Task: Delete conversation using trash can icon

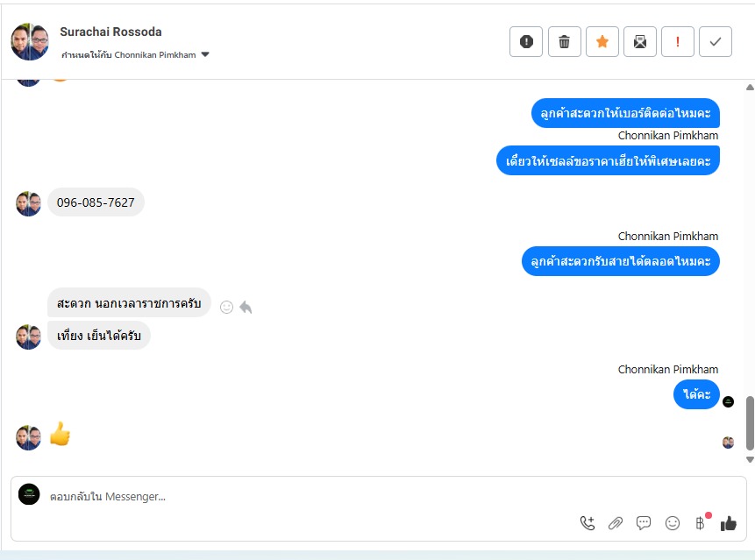Action: [x=565, y=42]
